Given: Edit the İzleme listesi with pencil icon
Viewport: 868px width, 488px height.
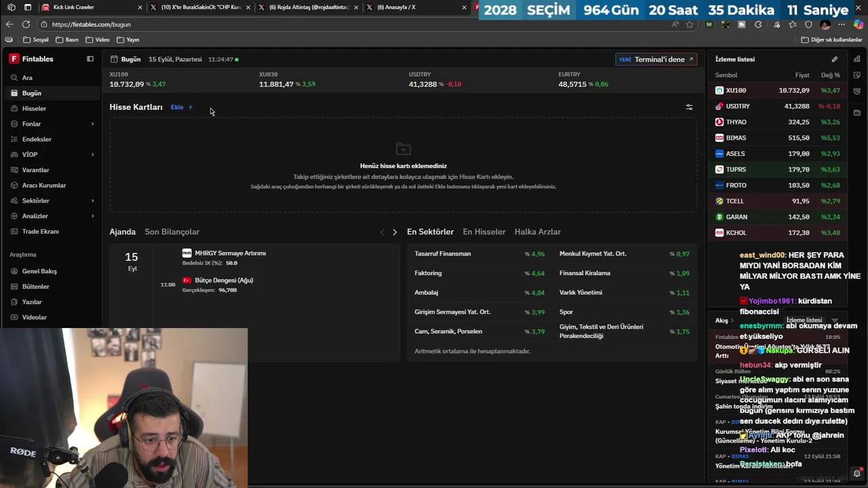Looking at the screenshot, I should [x=835, y=59].
